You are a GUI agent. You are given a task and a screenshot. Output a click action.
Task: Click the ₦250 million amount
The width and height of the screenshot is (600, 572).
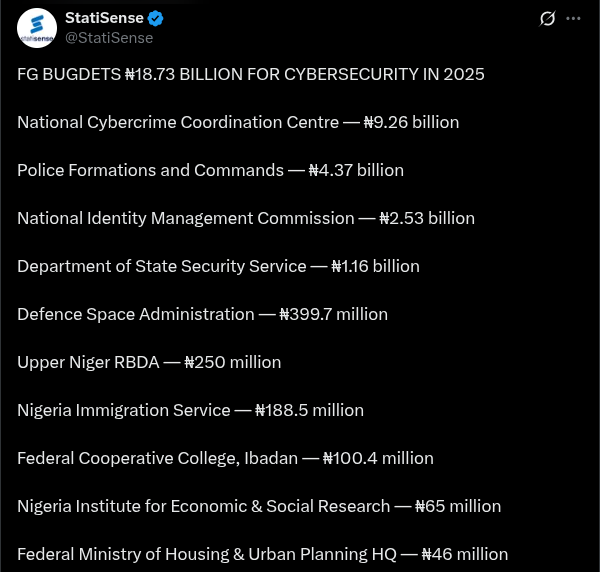click(x=233, y=362)
